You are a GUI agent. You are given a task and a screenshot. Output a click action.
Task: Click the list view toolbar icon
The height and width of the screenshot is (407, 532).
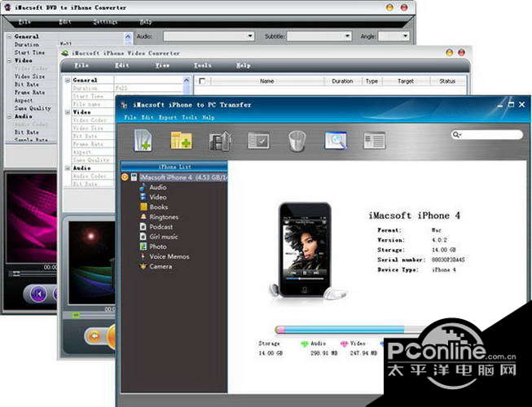pyautogui.click(x=374, y=141)
